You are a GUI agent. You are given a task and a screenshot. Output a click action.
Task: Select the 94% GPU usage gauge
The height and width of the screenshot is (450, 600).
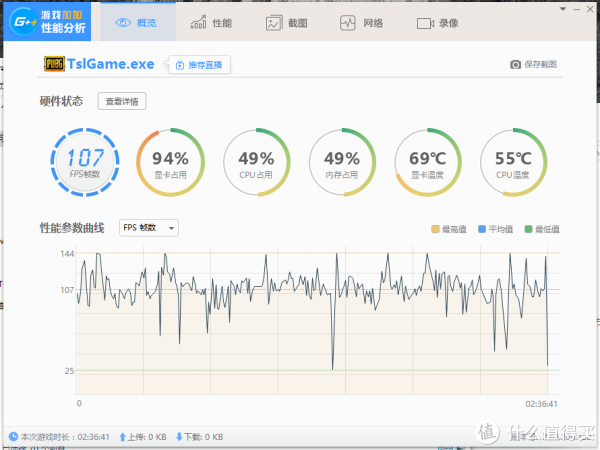[x=170, y=162]
